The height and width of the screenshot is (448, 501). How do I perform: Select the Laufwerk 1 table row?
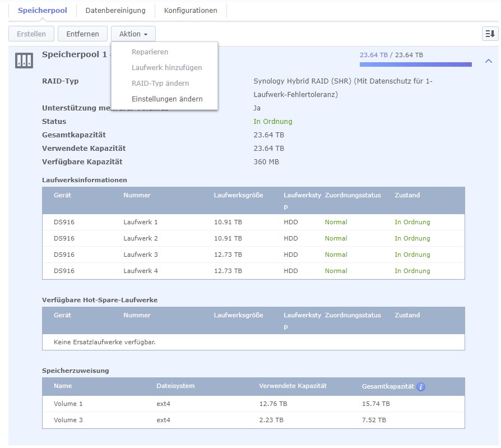pyautogui.click(x=253, y=222)
